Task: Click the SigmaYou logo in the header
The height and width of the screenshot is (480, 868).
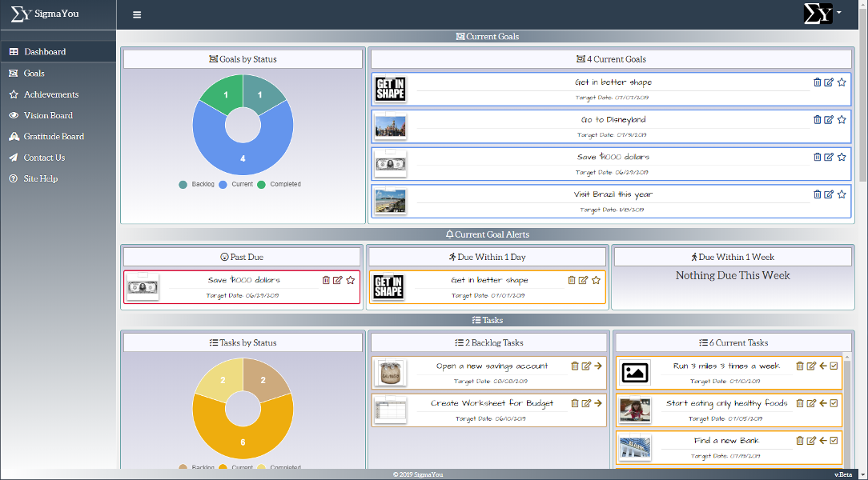Action: point(45,14)
